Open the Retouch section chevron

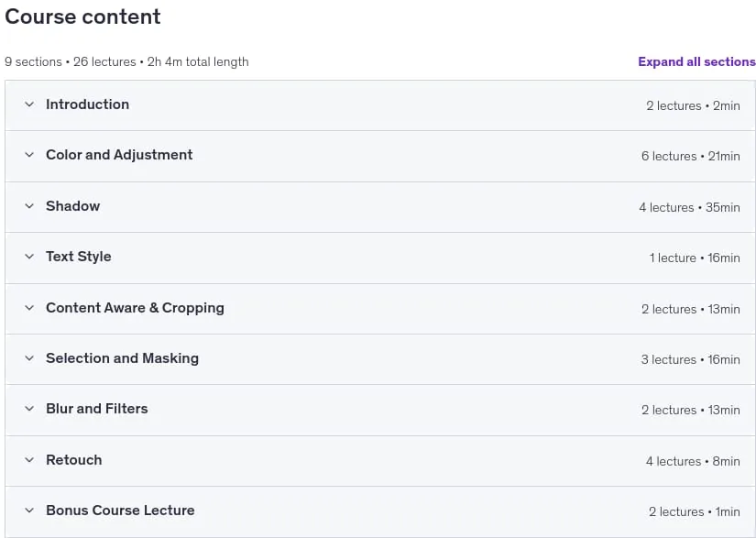point(29,460)
